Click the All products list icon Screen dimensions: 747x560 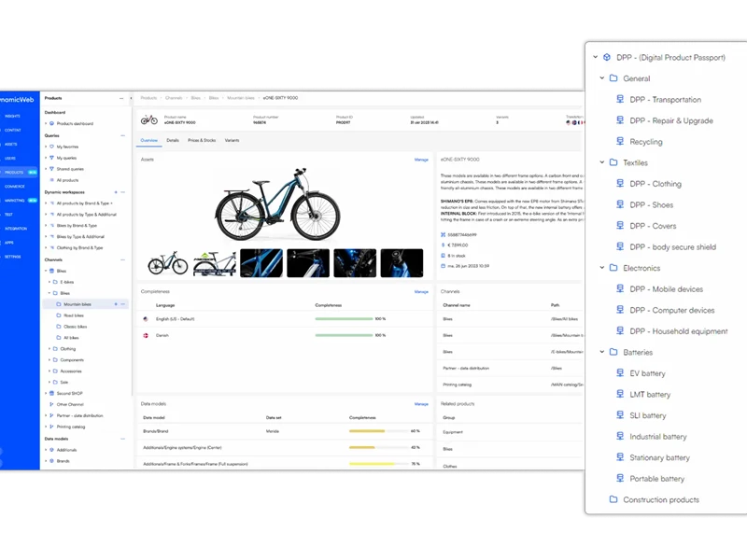[x=52, y=180]
